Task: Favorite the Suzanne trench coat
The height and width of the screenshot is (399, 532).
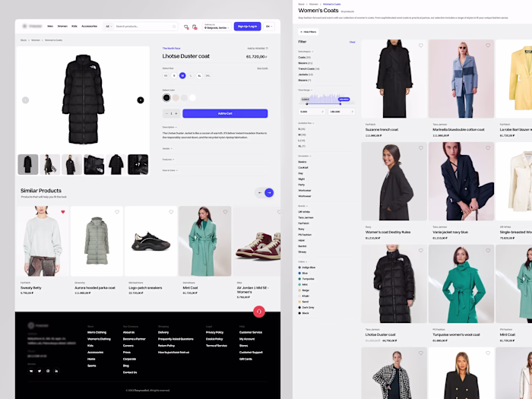Action: pyautogui.click(x=421, y=46)
